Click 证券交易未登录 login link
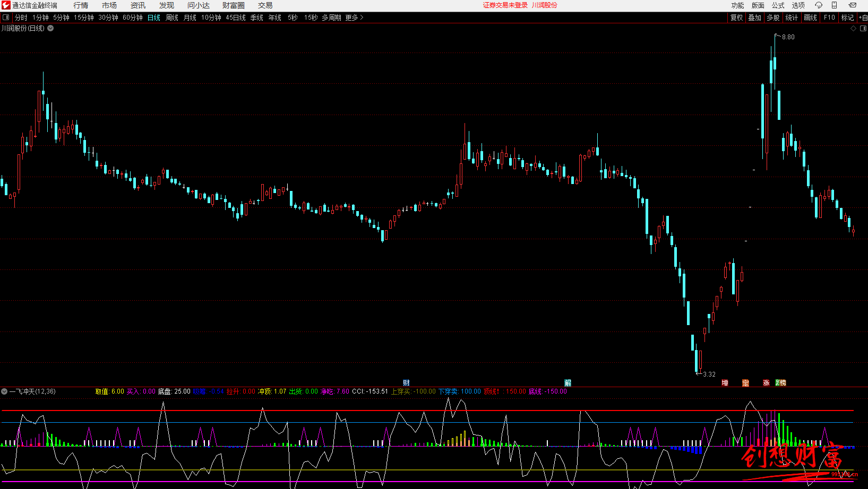Viewport: 868px width, 489px height. (x=505, y=5)
